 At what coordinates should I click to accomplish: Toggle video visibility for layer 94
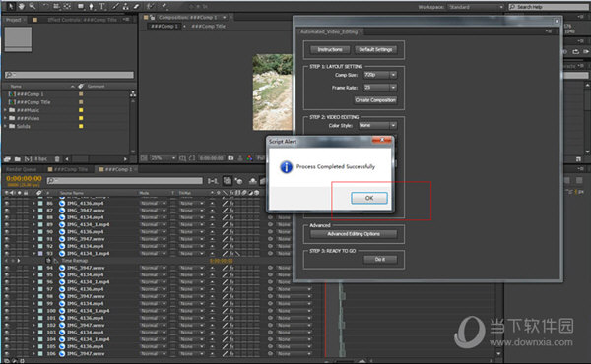(7, 268)
